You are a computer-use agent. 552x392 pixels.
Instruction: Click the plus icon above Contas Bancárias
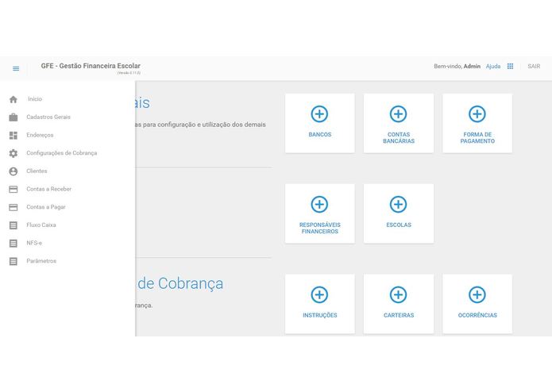point(399,114)
